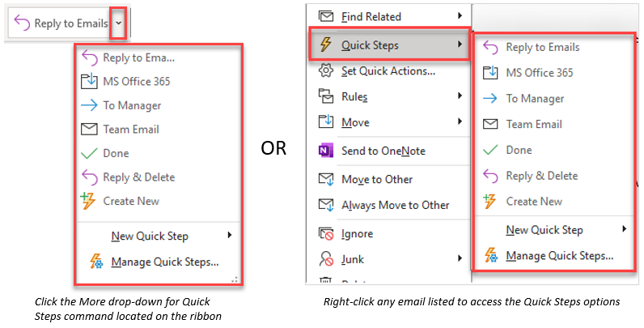The height and width of the screenshot is (328, 644).
Task: Click purple reply icon next to 'Reply to Ema...'
Action: coord(89,58)
